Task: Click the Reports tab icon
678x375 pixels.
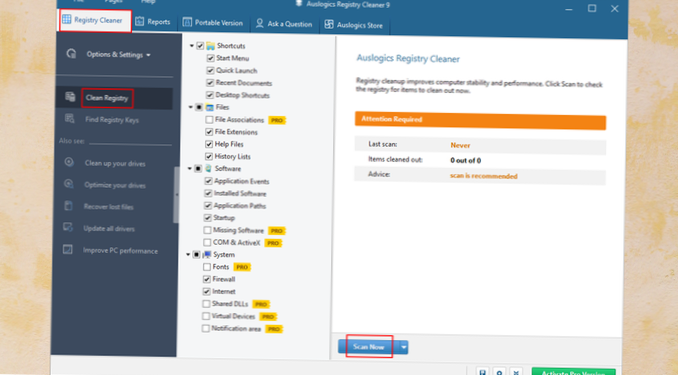Action: [140, 21]
